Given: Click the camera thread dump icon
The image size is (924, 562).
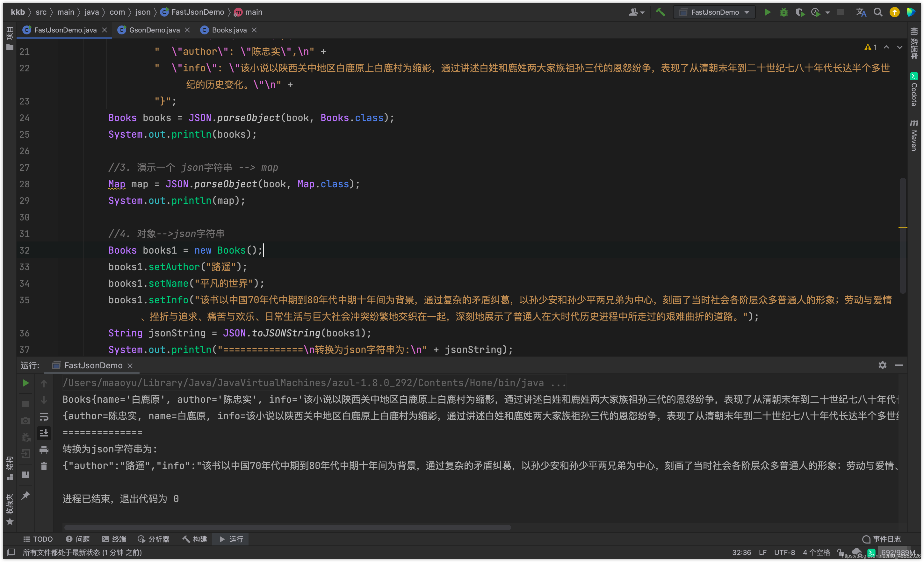Looking at the screenshot, I should tap(25, 421).
